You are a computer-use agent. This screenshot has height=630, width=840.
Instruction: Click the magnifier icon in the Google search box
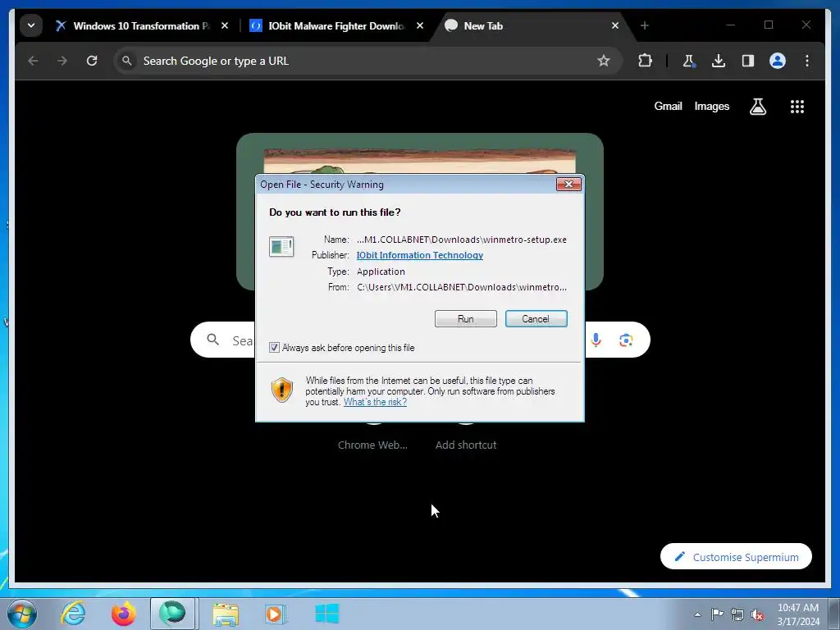click(213, 340)
